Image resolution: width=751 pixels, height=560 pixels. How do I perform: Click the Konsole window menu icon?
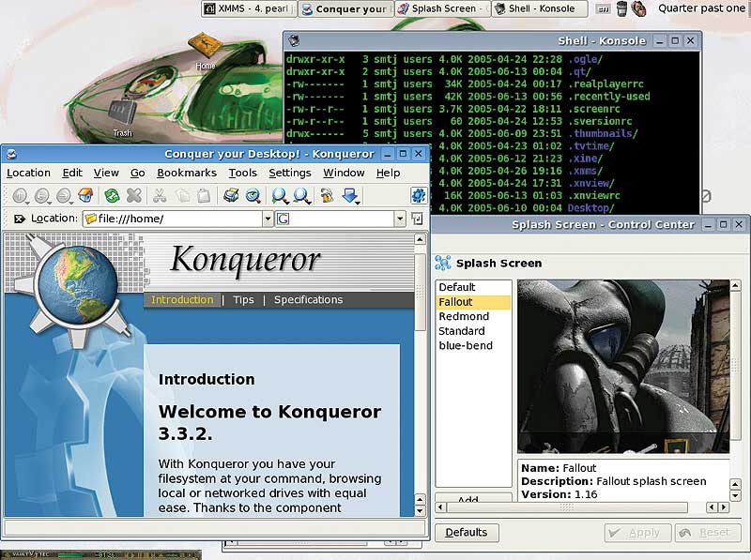tap(294, 40)
